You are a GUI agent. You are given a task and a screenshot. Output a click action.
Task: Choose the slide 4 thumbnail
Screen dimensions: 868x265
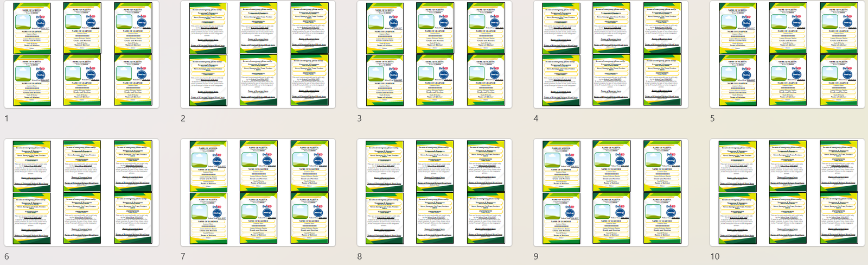pyautogui.click(x=611, y=54)
